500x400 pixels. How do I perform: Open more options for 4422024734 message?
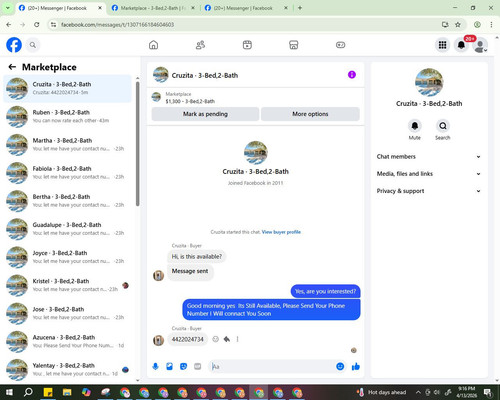[x=237, y=339]
